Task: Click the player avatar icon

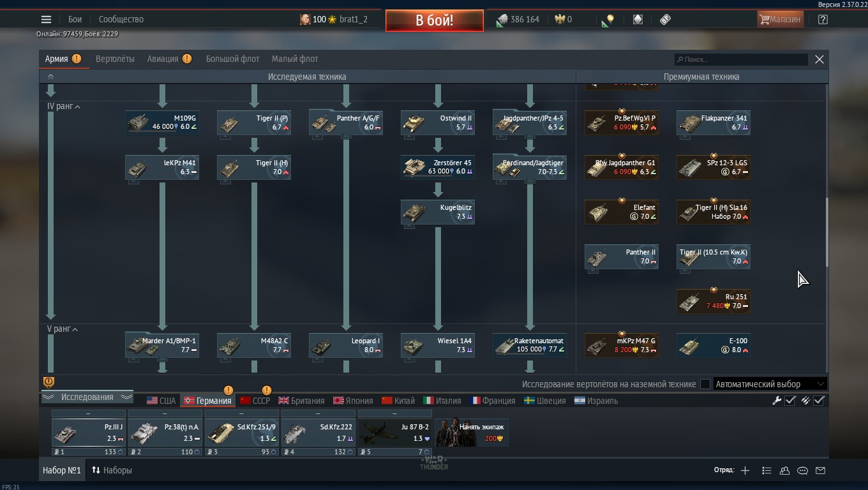Action: pyautogui.click(x=305, y=19)
